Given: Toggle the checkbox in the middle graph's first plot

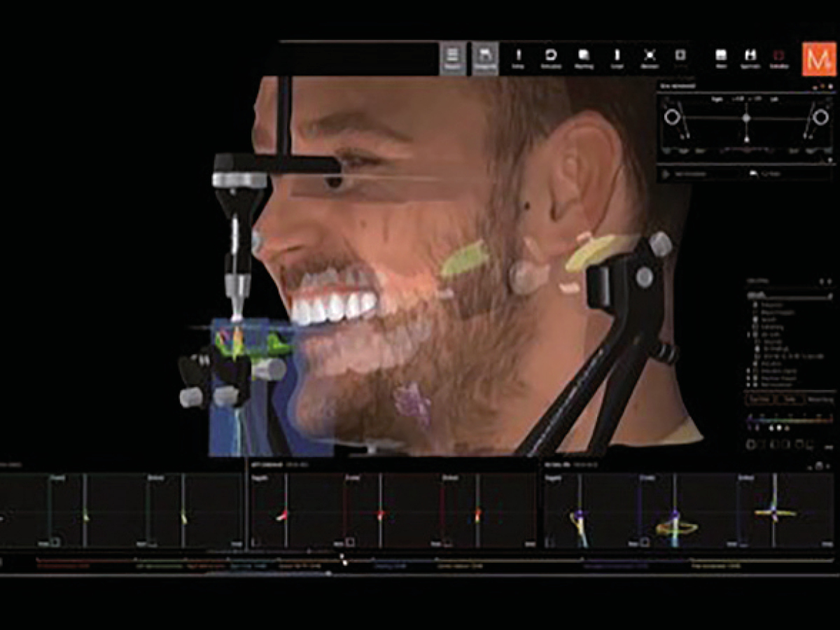Looking at the screenshot, I should (255, 542).
